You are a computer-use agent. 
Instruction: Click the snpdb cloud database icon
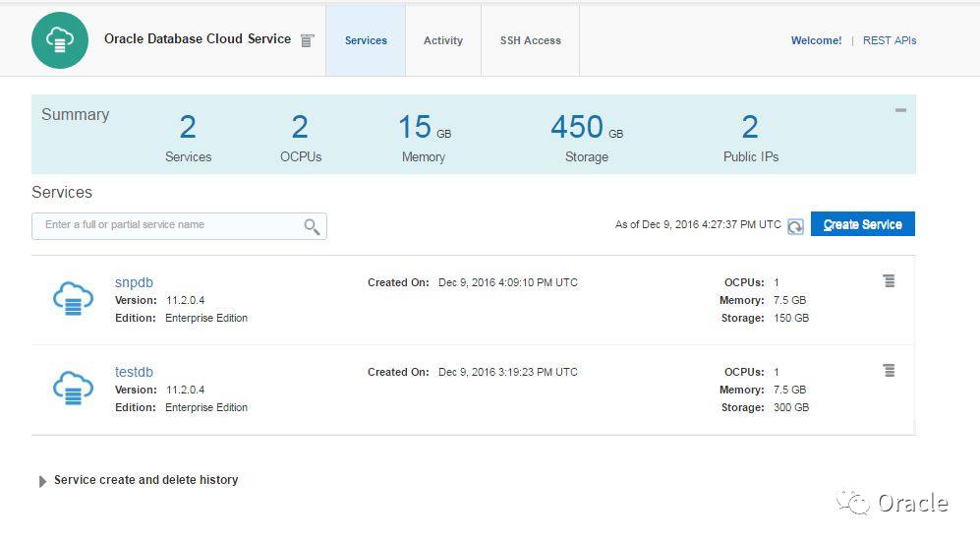(73, 298)
